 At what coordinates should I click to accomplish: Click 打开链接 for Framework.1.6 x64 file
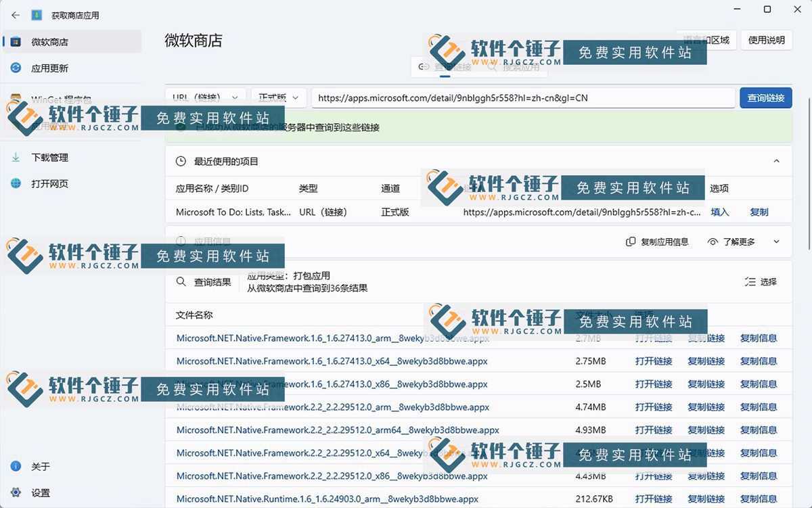coord(654,361)
